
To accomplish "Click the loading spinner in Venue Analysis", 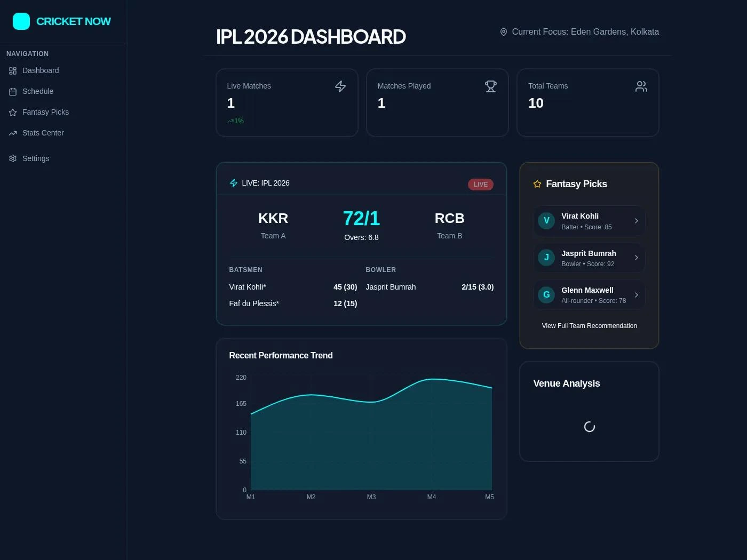I will 590,427.
